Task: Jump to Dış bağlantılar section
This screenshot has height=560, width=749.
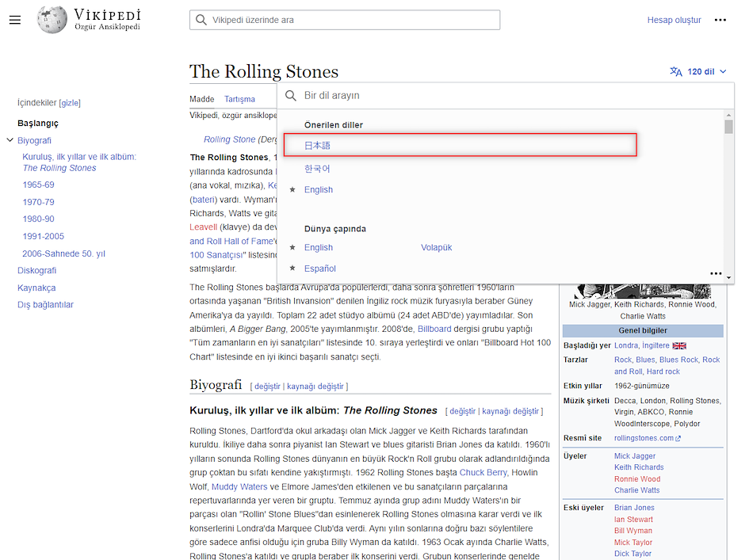Action: [x=45, y=305]
